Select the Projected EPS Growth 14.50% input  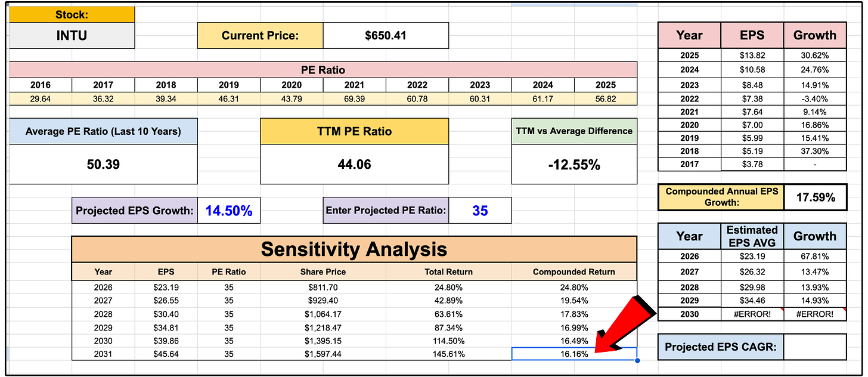click(x=229, y=210)
